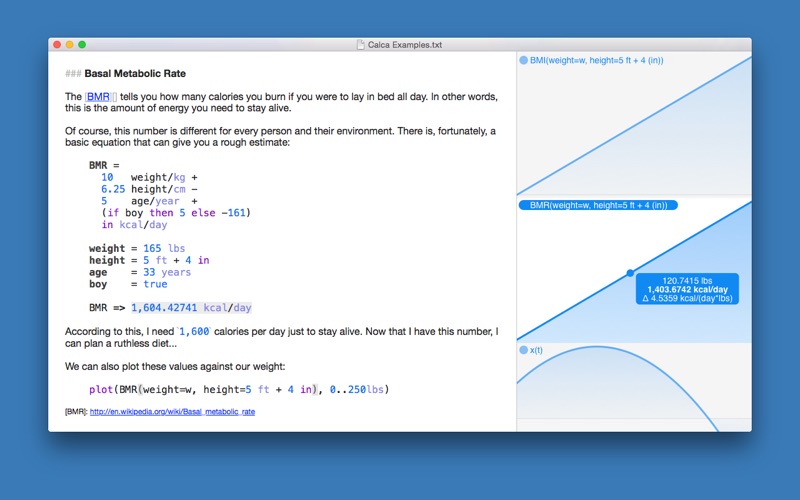The width and height of the screenshot is (800, 500).
Task: Click the result value 1,604.42741 kcal/day
Action: (191, 308)
